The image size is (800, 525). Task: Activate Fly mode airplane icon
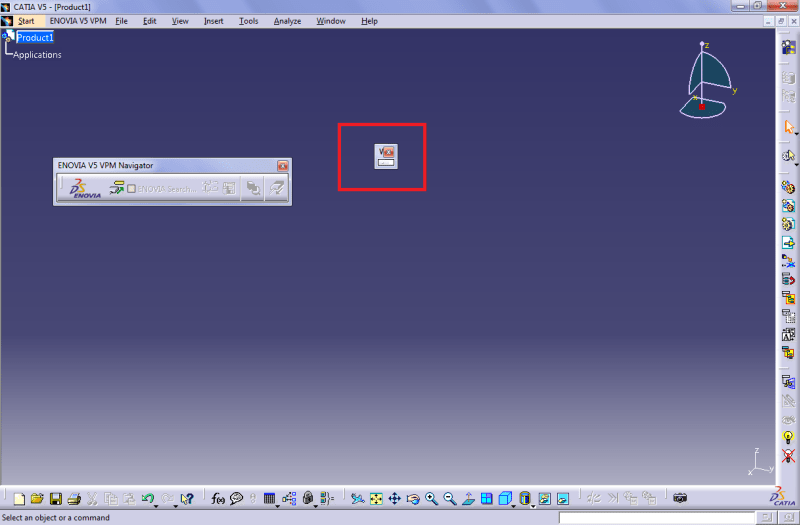(x=358, y=498)
